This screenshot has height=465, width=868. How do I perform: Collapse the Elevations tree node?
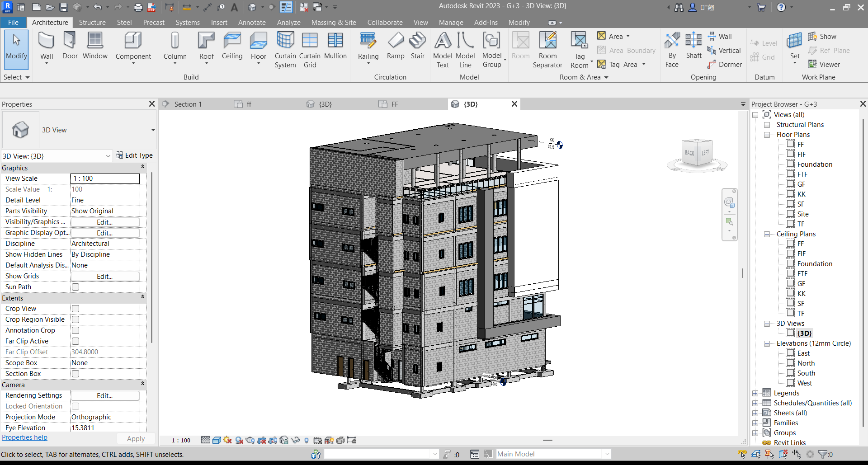click(767, 343)
